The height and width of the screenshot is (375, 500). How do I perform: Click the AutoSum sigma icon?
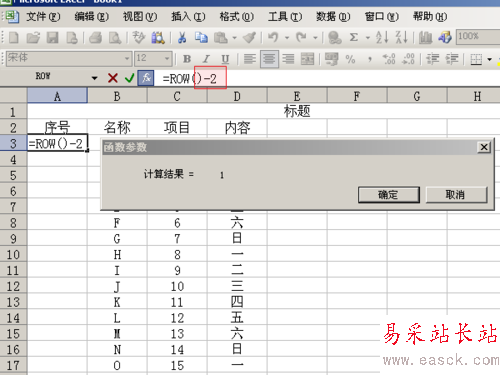coord(354,37)
